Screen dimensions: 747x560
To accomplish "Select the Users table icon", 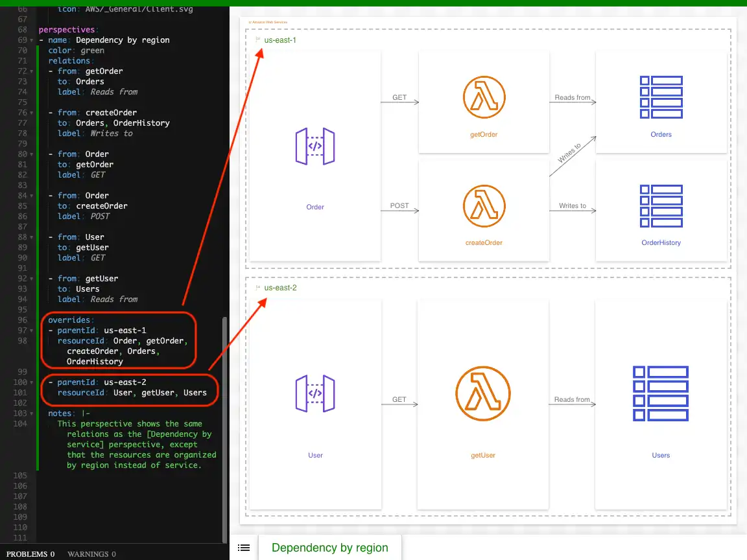I will point(661,393).
